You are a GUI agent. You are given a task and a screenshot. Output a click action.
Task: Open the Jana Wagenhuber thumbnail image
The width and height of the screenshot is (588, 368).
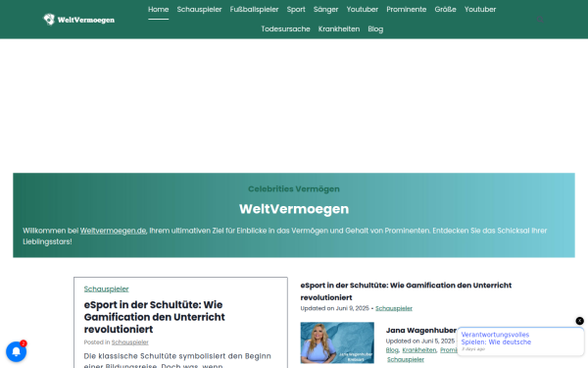pos(337,342)
